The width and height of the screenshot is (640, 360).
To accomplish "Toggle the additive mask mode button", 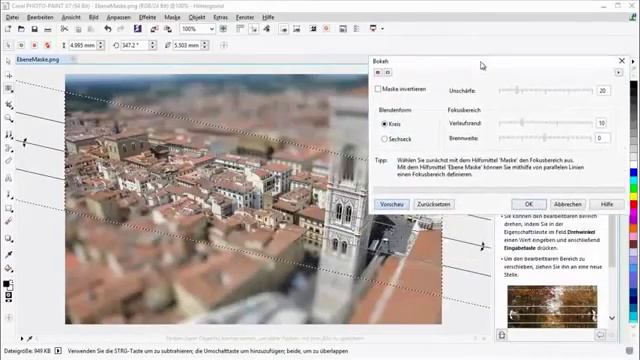I will tap(21, 45).
